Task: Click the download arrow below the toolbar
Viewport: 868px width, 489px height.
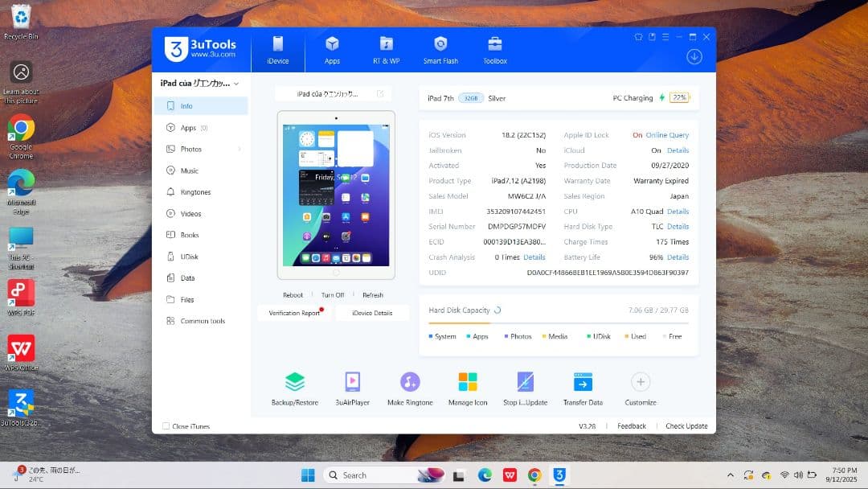Action: pyautogui.click(x=693, y=56)
